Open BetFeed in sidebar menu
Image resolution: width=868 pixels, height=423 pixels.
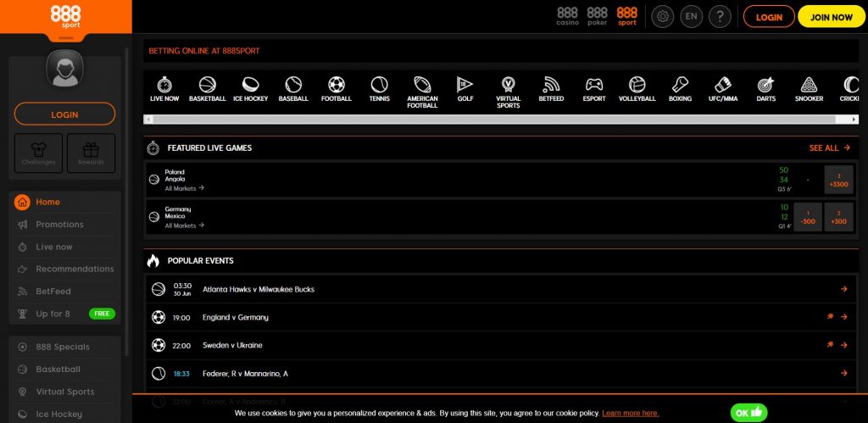point(64,292)
